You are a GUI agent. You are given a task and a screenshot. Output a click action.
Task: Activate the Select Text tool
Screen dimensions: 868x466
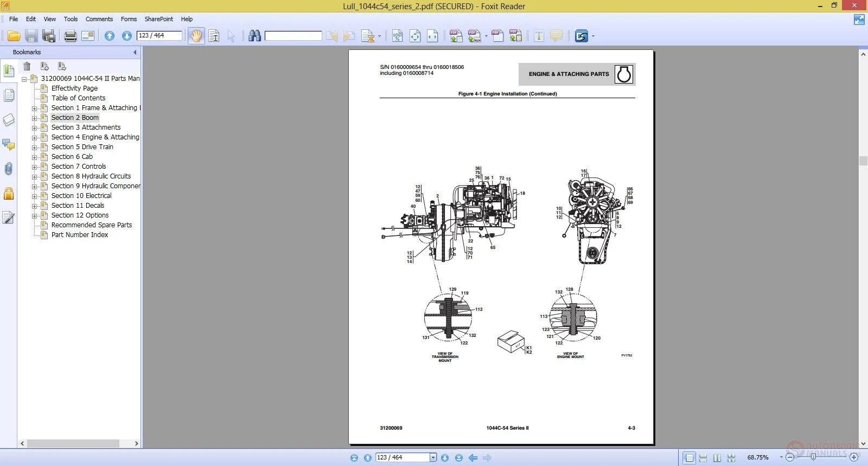[214, 36]
